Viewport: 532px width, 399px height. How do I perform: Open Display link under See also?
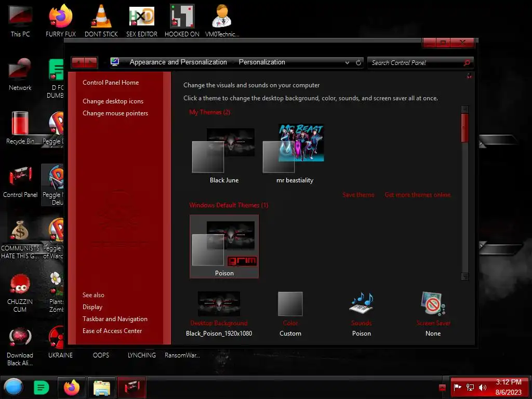pos(92,307)
